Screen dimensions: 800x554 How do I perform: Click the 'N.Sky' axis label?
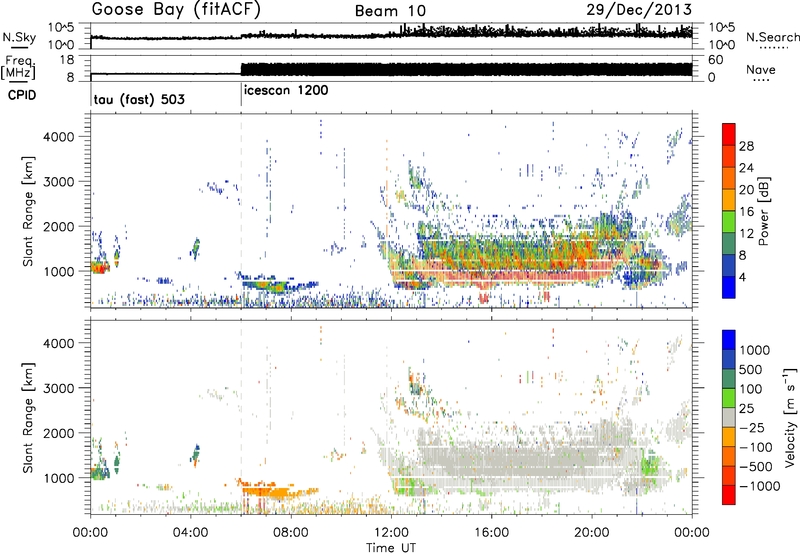point(19,37)
